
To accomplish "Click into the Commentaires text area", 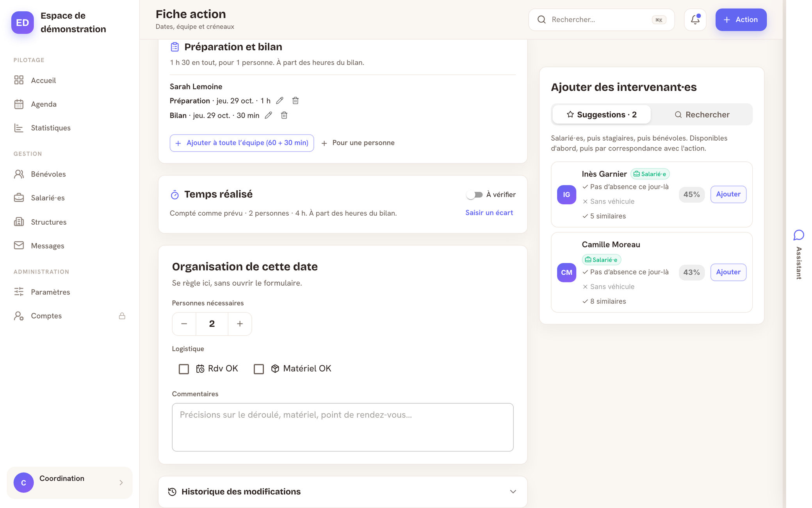I will click(x=342, y=427).
